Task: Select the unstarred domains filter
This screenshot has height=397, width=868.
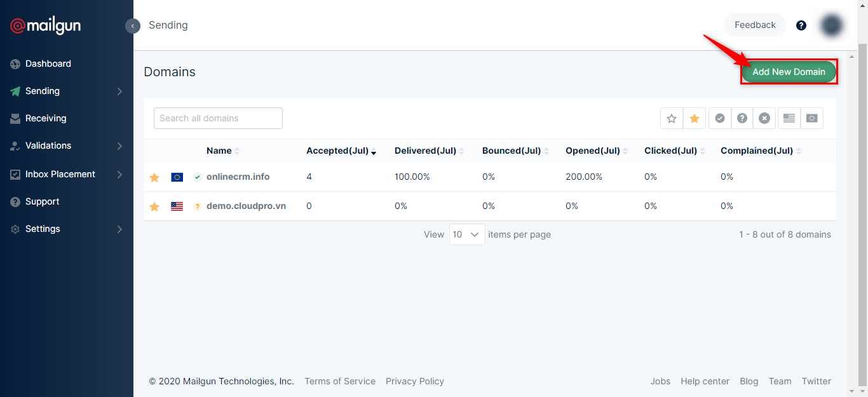Action: point(672,118)
